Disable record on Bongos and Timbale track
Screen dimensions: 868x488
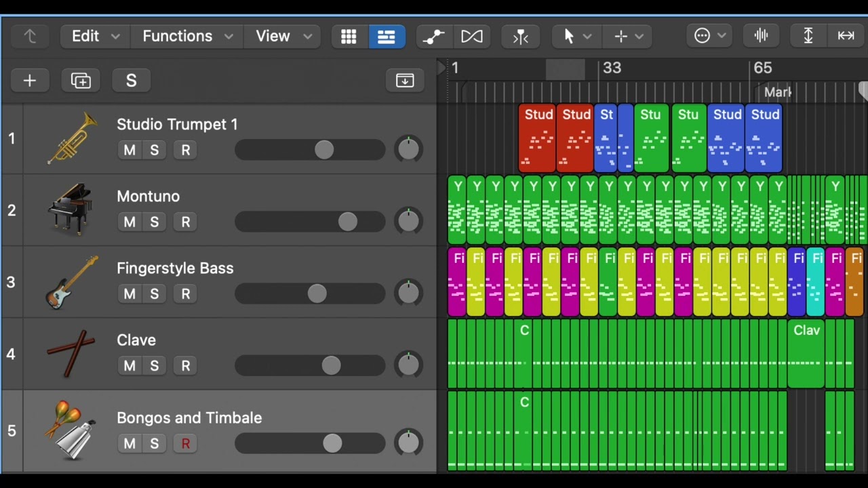(185, 443)
